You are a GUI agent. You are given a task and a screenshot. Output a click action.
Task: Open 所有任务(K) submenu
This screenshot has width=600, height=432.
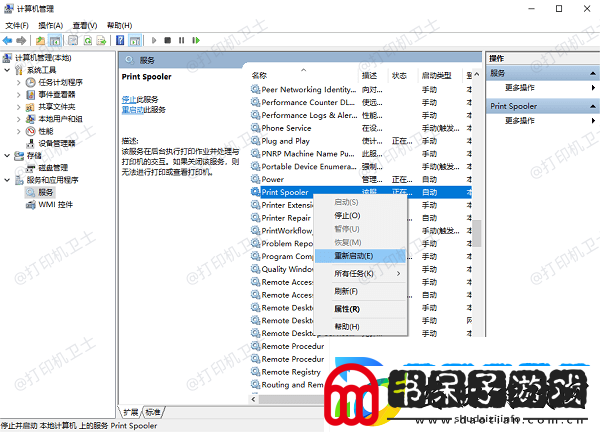click(x=360, y=274)
